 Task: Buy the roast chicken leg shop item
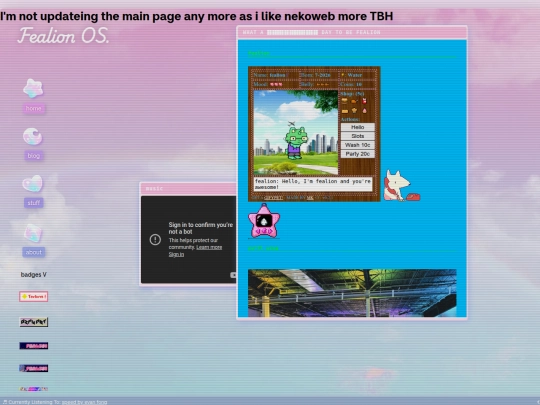(x=354, y=101)
